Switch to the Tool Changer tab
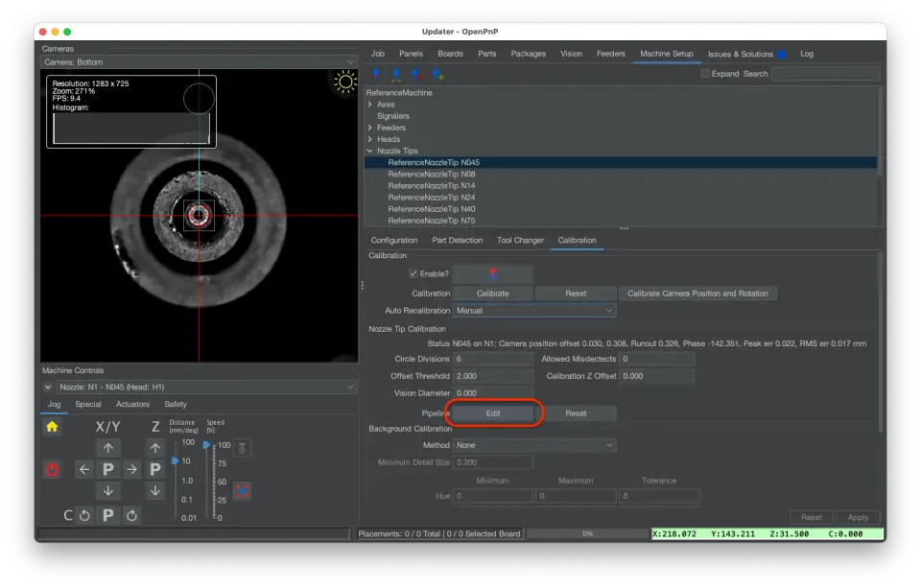This screenshot has height=588, width=921. coord(520,240)
